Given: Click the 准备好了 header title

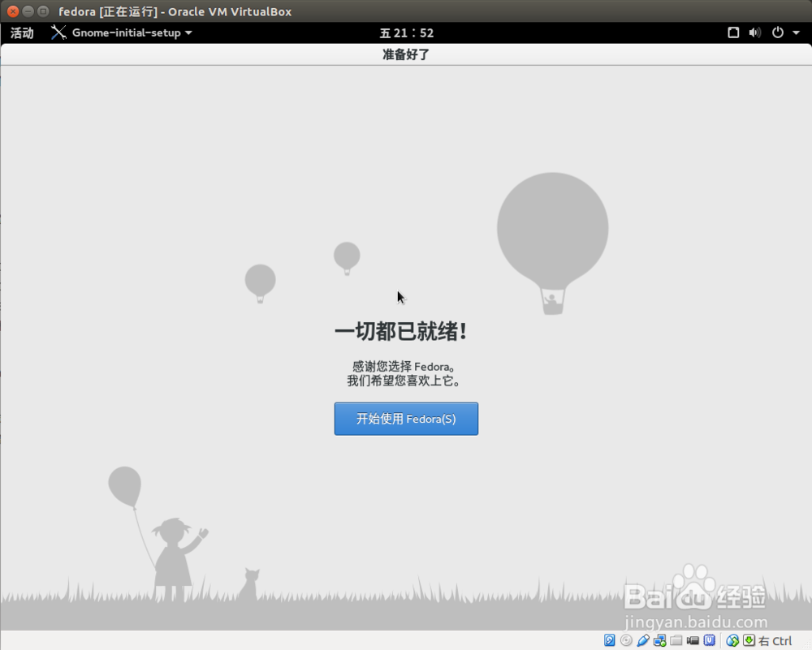Looking at the screenshot, I should (x=406, y=54).
